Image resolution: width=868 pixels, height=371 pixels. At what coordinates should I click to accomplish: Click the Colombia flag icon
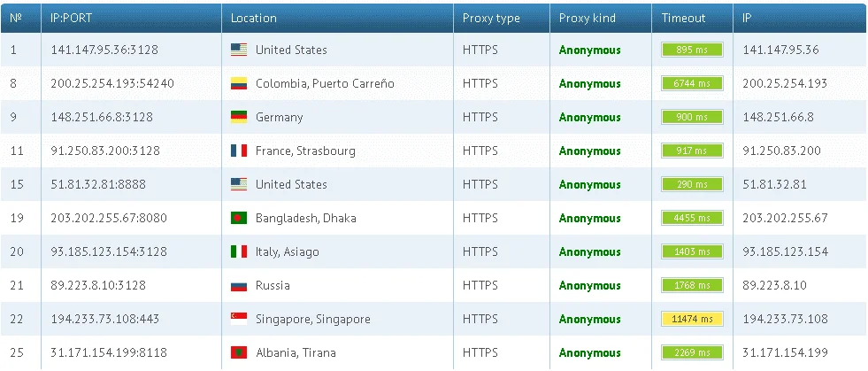(239, 83)
